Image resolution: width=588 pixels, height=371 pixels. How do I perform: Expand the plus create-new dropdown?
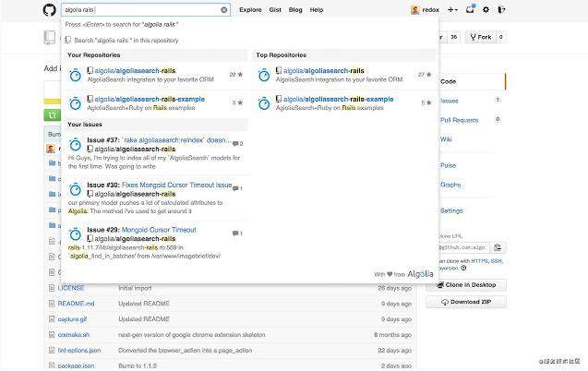tap(452, 10)
